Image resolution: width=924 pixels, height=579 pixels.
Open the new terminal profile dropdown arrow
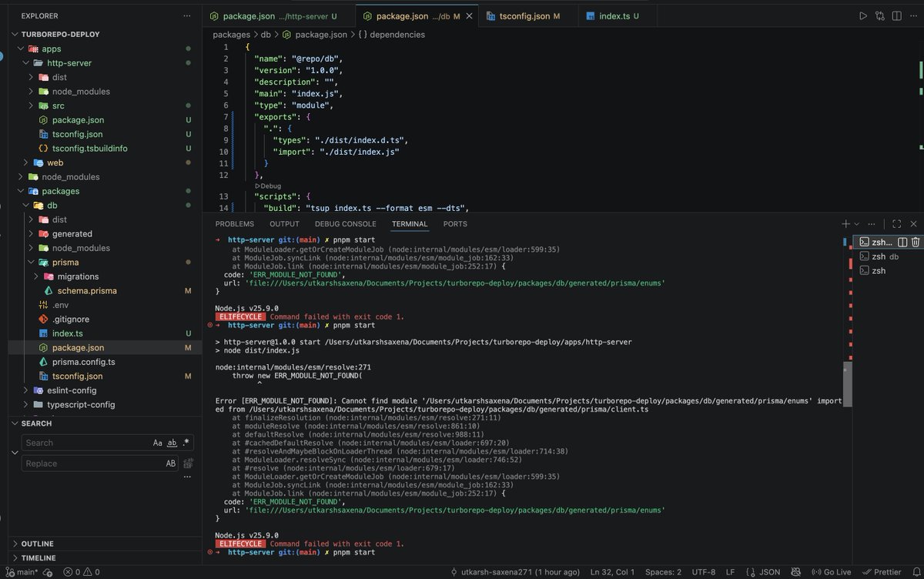[x=856, y=223]
